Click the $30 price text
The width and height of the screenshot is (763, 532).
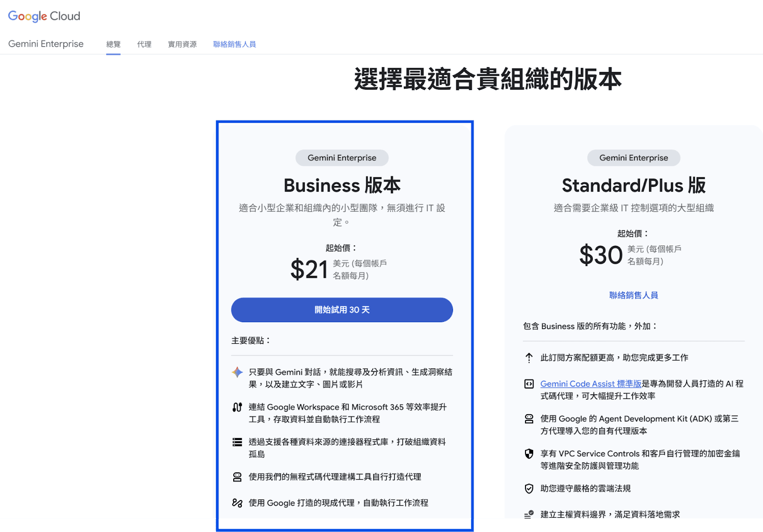pyautogui.click(x=601, y=255)
